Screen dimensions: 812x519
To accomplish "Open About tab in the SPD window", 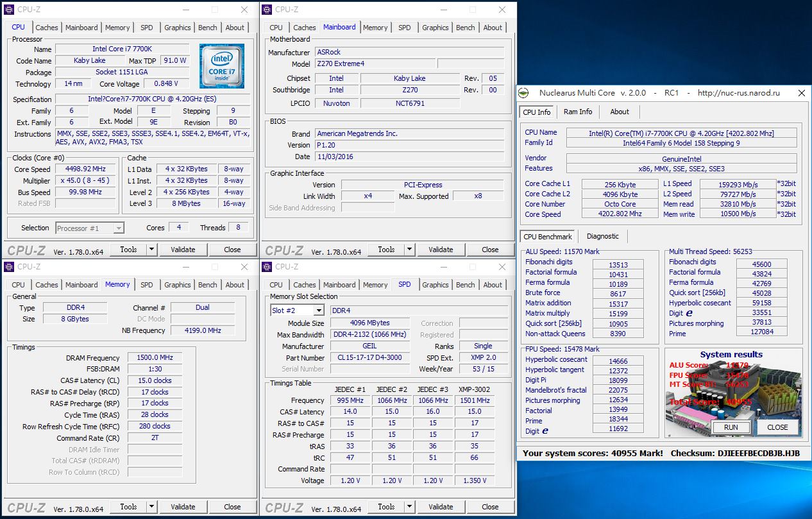I will 493,285.
